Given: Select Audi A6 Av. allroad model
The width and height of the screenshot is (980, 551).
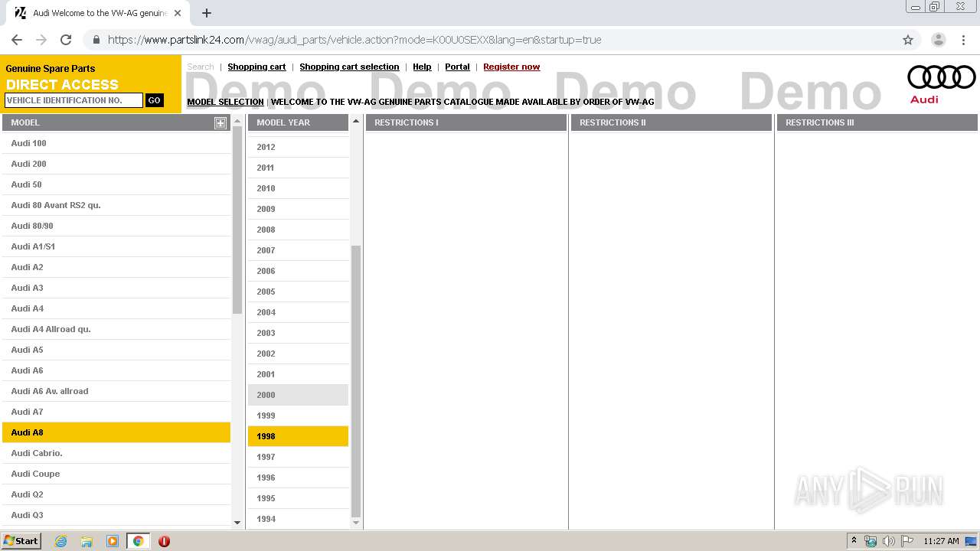Looking at the screenshot, I should point(116,391).
